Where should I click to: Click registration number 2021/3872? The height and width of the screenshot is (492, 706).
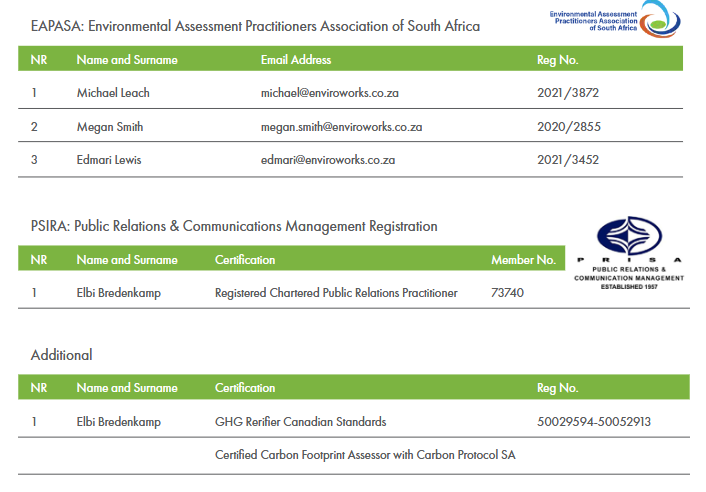coord(568,93)
